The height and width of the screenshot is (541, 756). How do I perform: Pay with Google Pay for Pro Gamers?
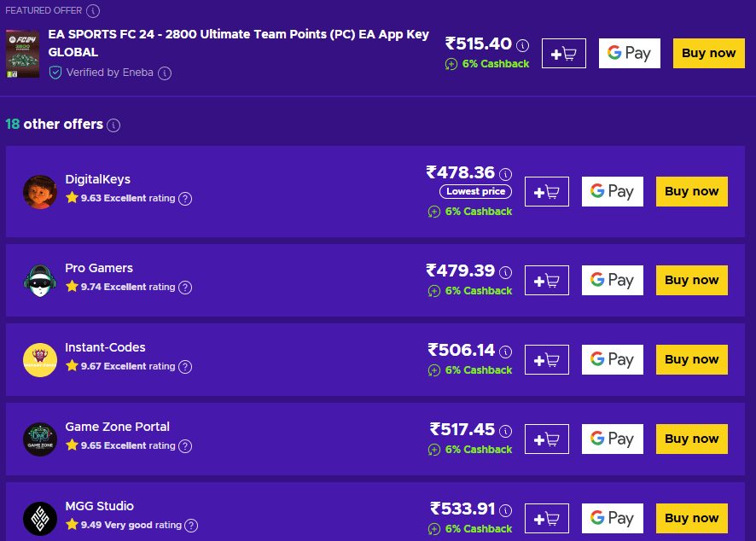click(x=612, y=281)
